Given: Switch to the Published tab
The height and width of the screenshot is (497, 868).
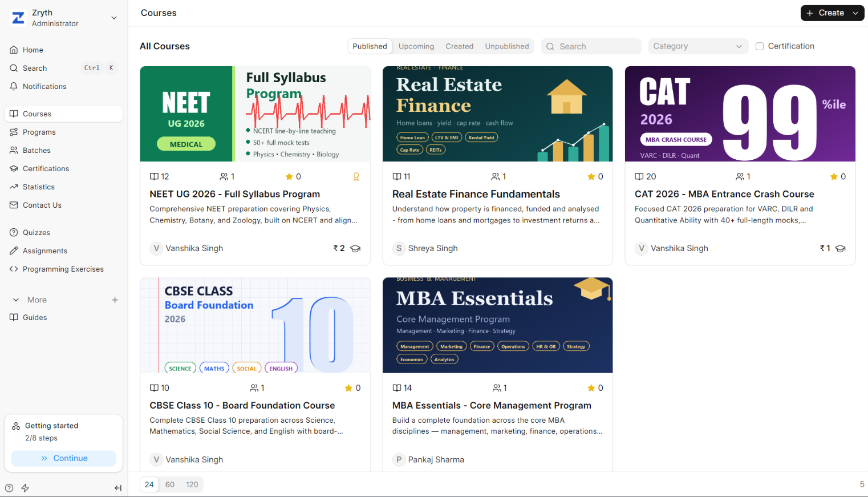Looking at the screenshot, I should 370,46.
